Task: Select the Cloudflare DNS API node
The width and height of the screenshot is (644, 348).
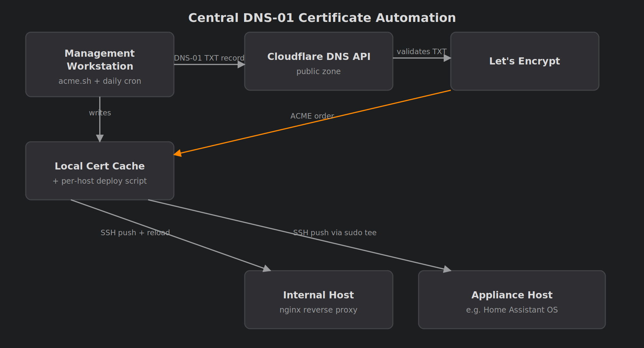Action: coord(319,61)
